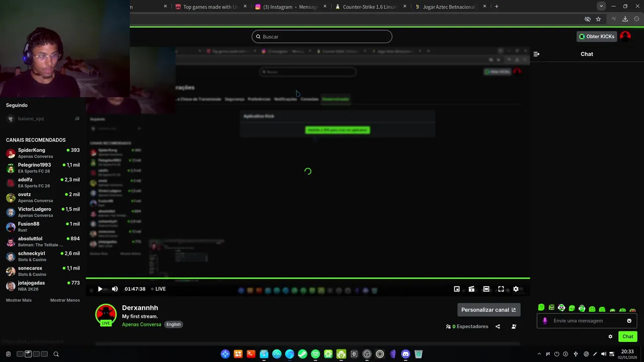Open the system tray volume icon
644x362 pixels.
(x=604, y=354)
